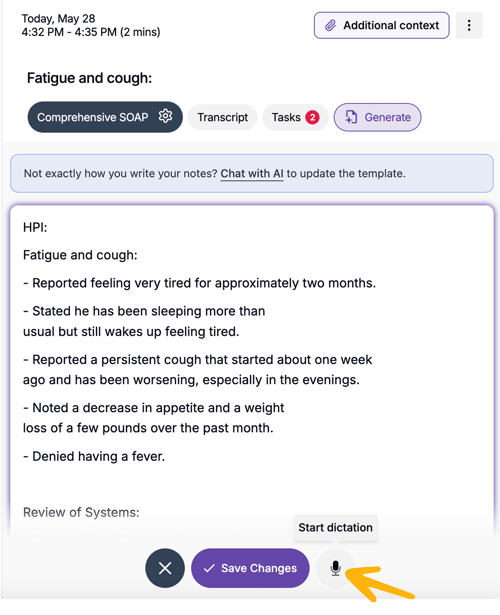Select the Comprehensive SOAP tab
Viewport: 500px width, 615px height.
coord(105,117)
